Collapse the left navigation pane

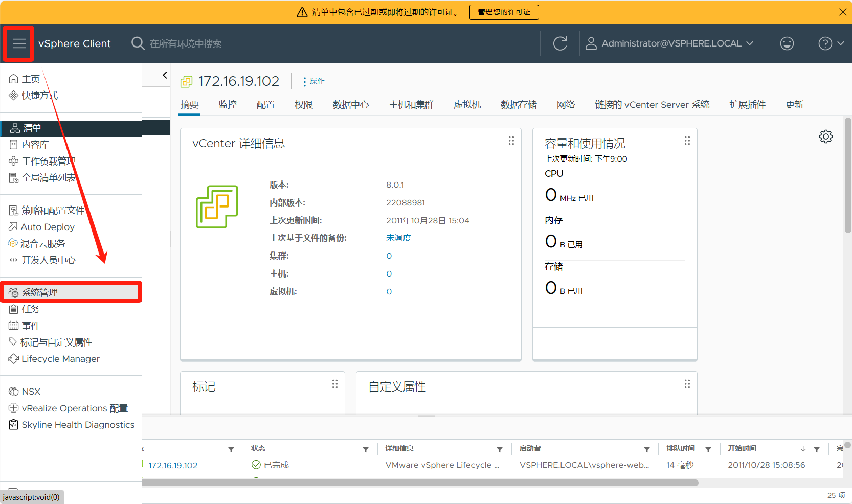[164, 75]
